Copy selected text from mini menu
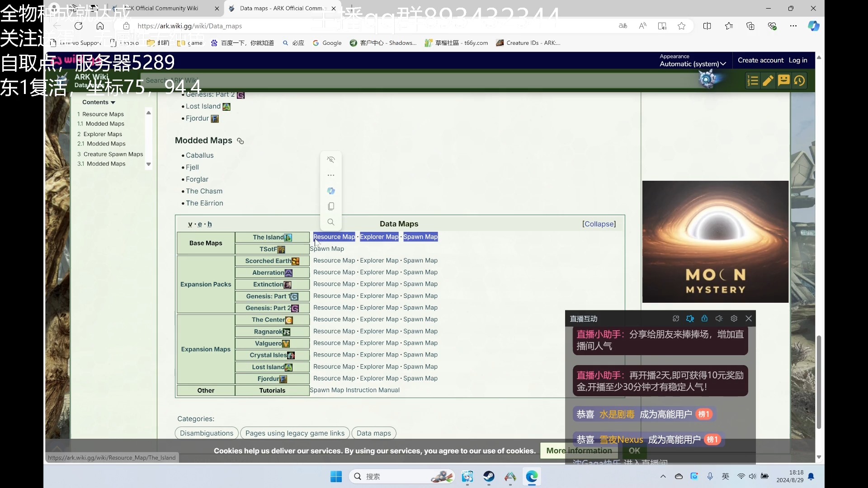This screenshot has width=868, height=488. 331,206
